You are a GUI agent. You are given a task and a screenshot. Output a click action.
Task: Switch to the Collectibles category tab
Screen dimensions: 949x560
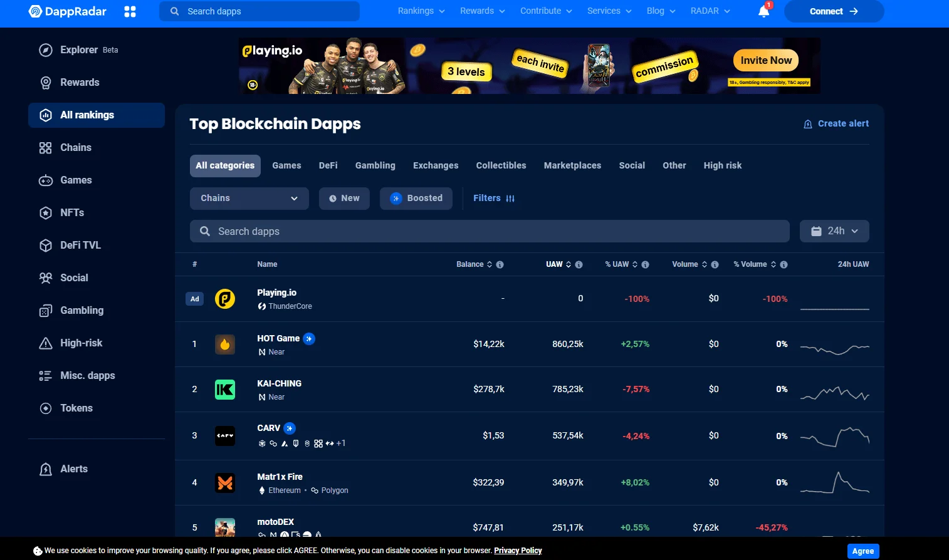click(x=501, y=166)
